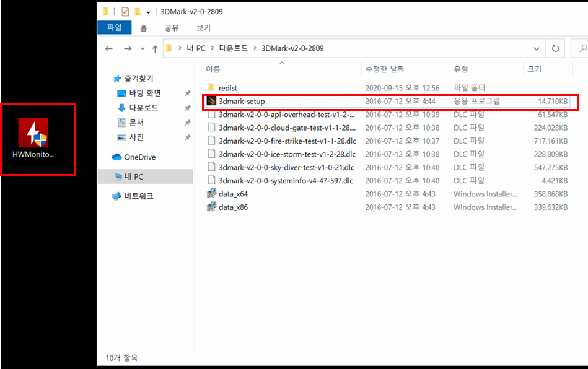Click date 2020-09-15 오후 12:56
Image resolution: width=588 pixels, height=369 pixels.
pos(402,88)
